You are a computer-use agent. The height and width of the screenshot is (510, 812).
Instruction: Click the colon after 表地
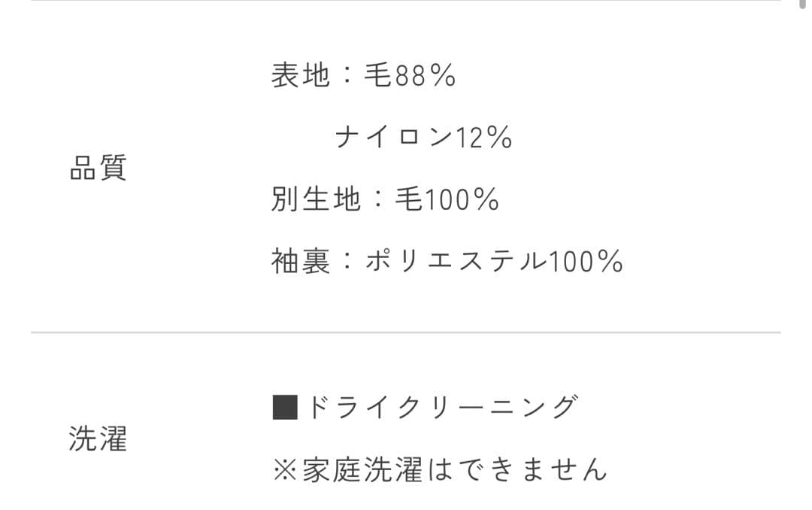tap(347, 75)
